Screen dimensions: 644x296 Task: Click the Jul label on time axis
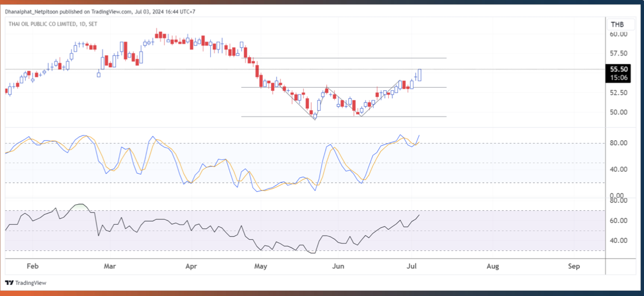(x=411, y=266)
